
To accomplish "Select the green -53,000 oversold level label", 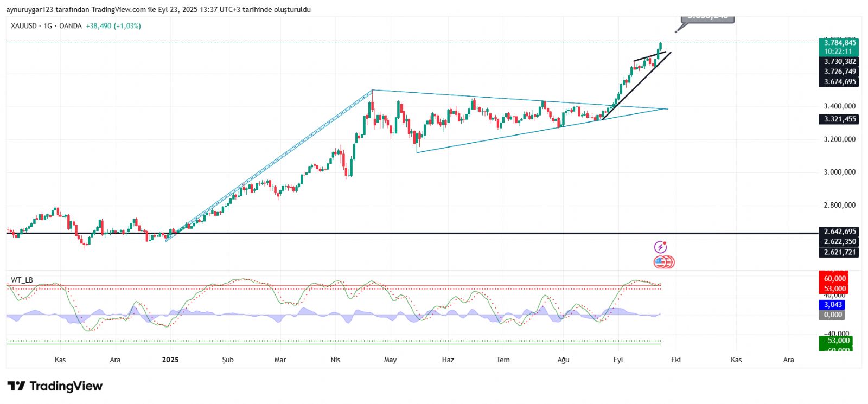I will pos(836,341).
